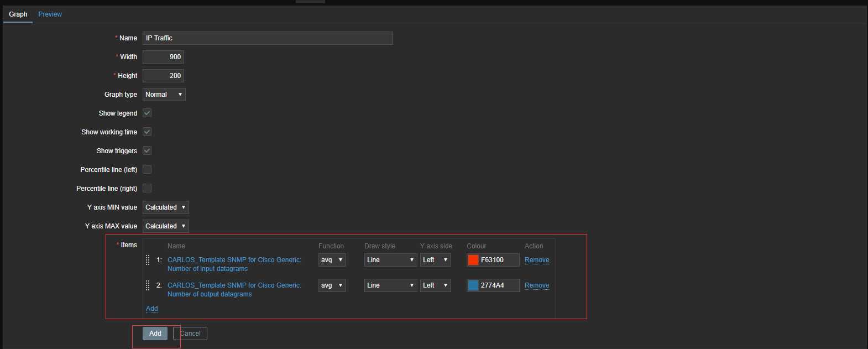Click the Cancel button
This screenshot has height=349, width=868.
[190, 334]
